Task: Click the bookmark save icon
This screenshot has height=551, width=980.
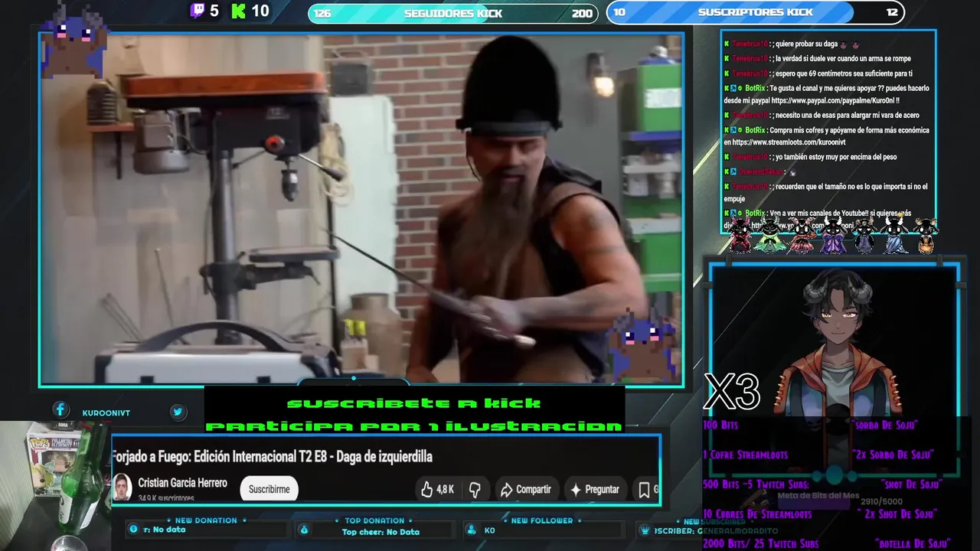Action: (644, 490)
